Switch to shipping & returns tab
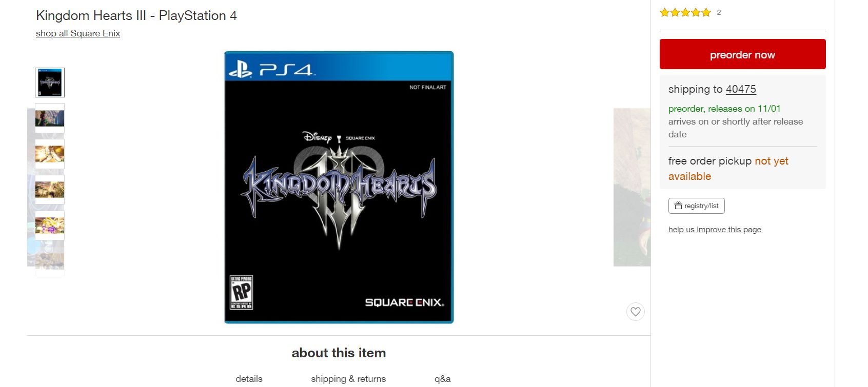The height and width of the screenshot is (387, 868). coord(348,379)
